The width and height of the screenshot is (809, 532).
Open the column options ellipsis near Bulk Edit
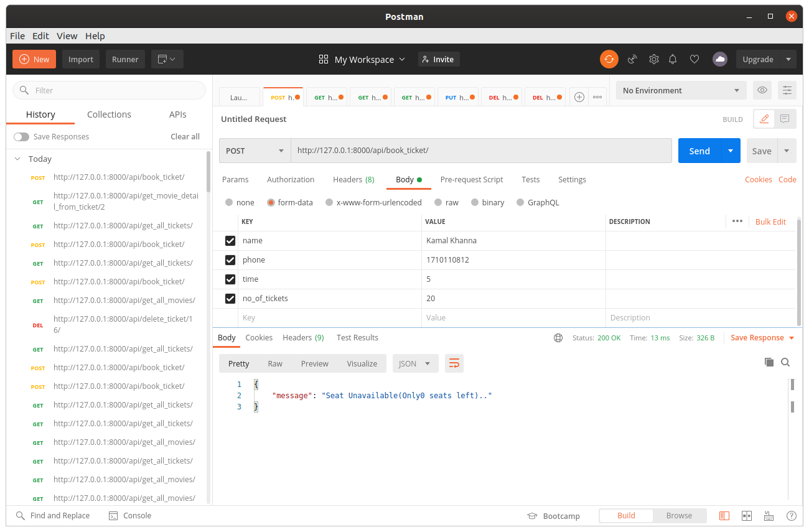pos(737,221)
